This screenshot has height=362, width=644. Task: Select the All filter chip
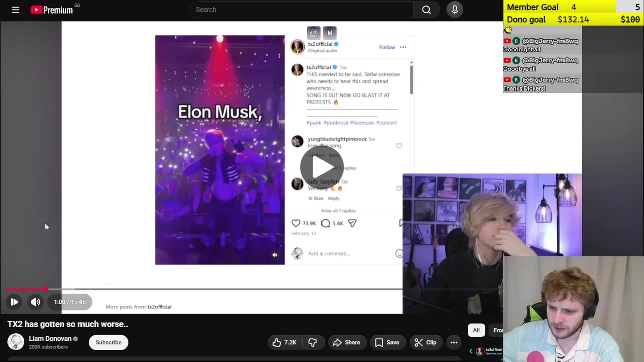pos(476,330)
